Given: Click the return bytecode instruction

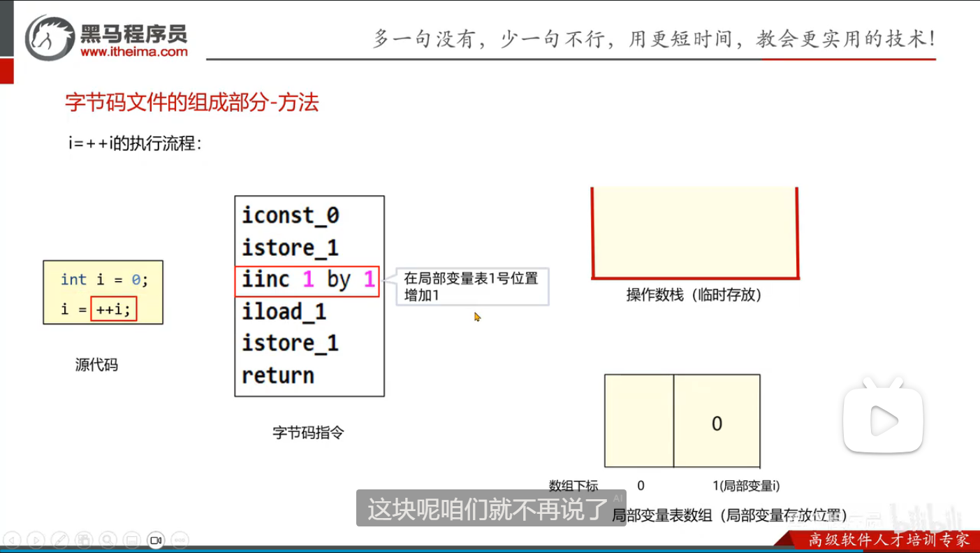Looking at the screenshot, I should coord(278,375).
